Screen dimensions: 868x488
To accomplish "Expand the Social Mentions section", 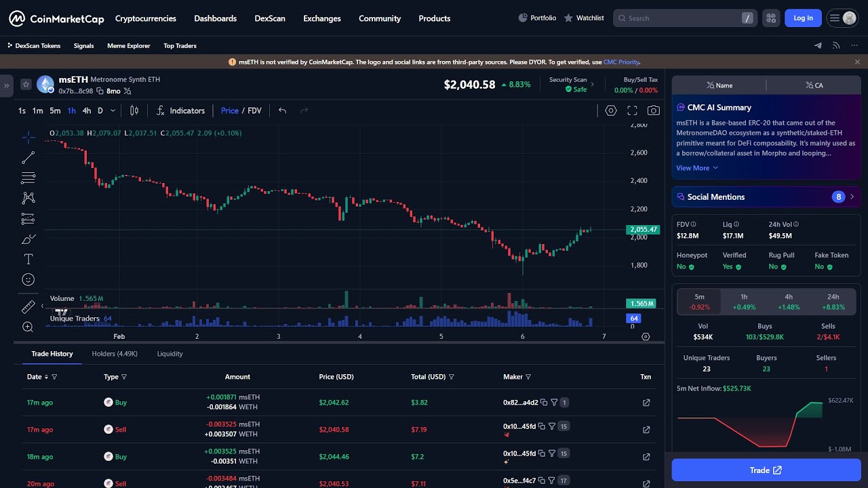I will point(766,197).
